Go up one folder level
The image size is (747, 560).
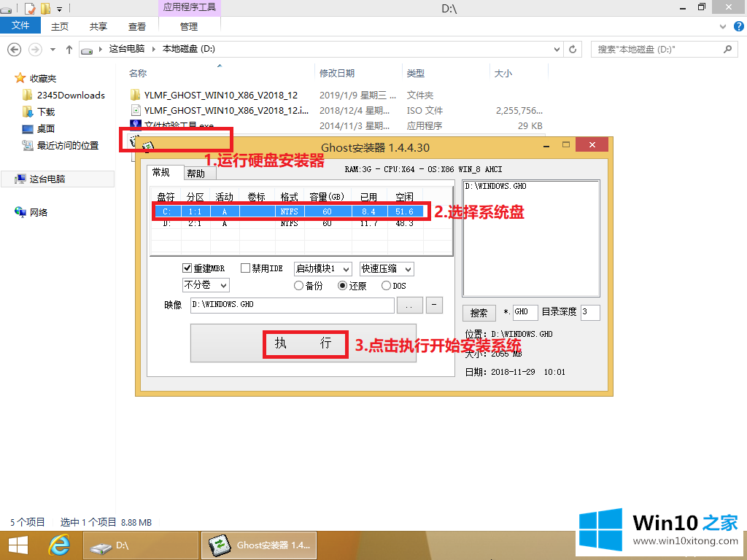tap(69, 49)
